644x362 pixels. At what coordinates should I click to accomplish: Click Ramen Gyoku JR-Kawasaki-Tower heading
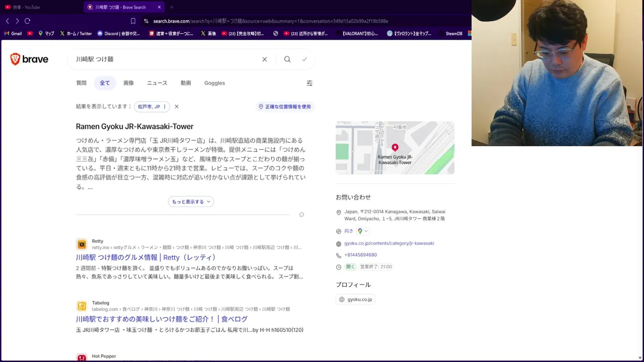pos(134,127)
